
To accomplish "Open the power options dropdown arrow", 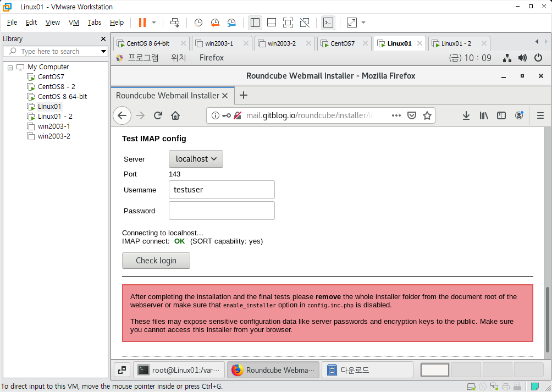I will coord(154,23).
